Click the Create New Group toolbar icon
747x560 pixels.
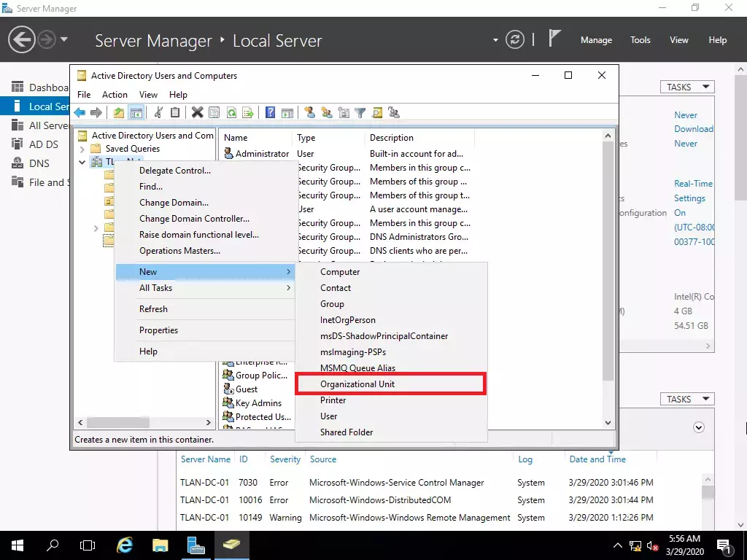[327, 113]
